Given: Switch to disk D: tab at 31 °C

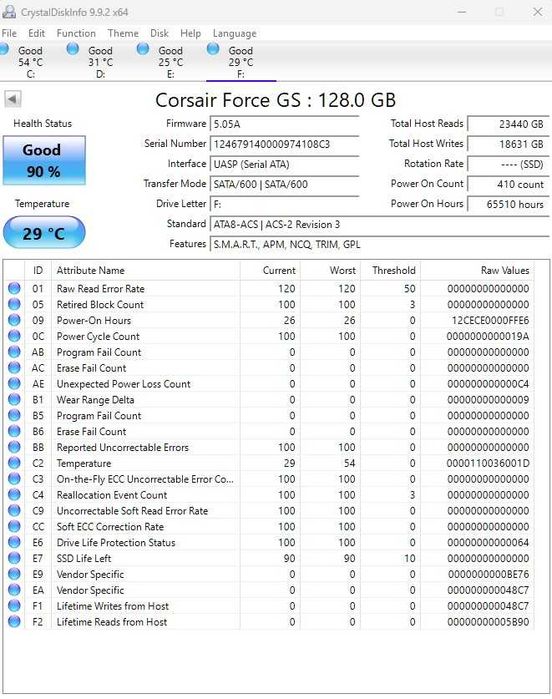Looking at the screenshot, I should click(100, 62).
